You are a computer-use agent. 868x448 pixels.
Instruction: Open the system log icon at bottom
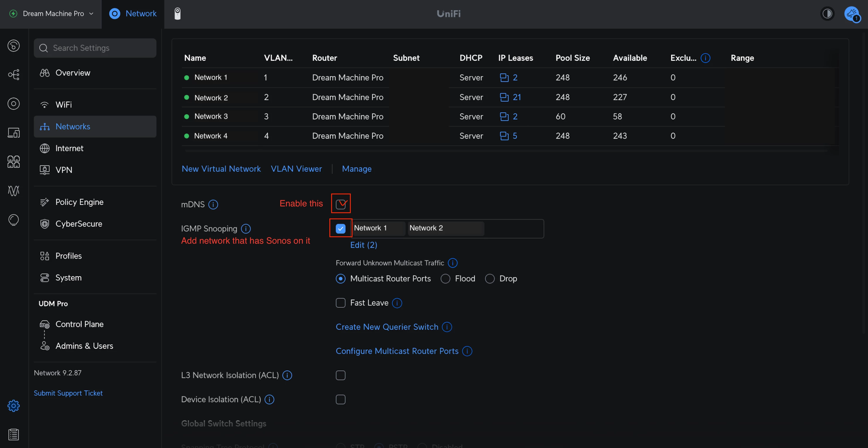tap(13, 434)
